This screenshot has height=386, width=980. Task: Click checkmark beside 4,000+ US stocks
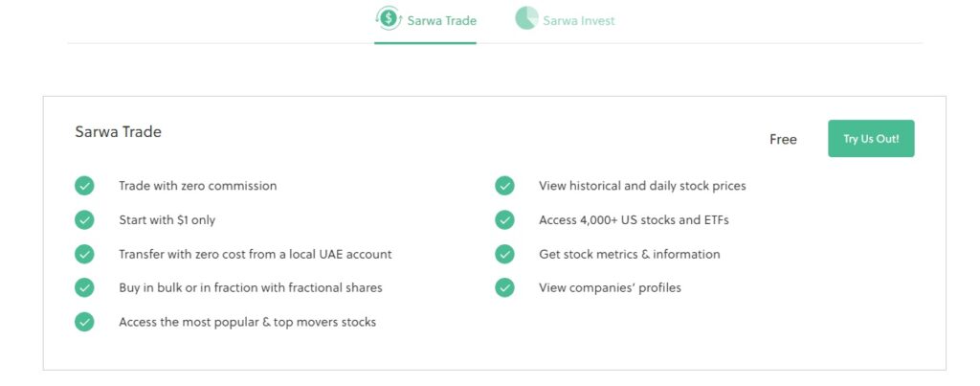[504, 220]
